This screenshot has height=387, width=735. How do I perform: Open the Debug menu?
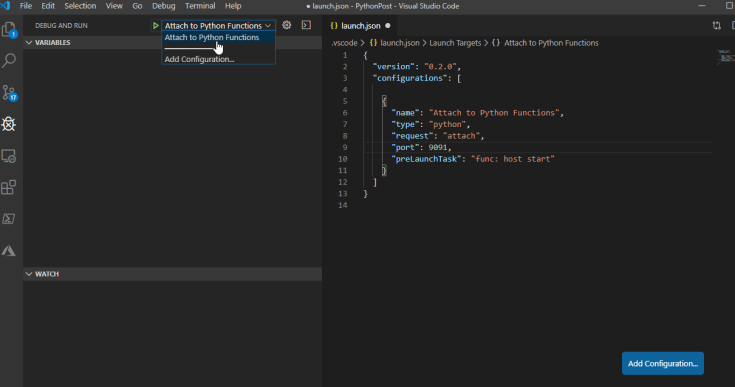click(x=164, y=6)
